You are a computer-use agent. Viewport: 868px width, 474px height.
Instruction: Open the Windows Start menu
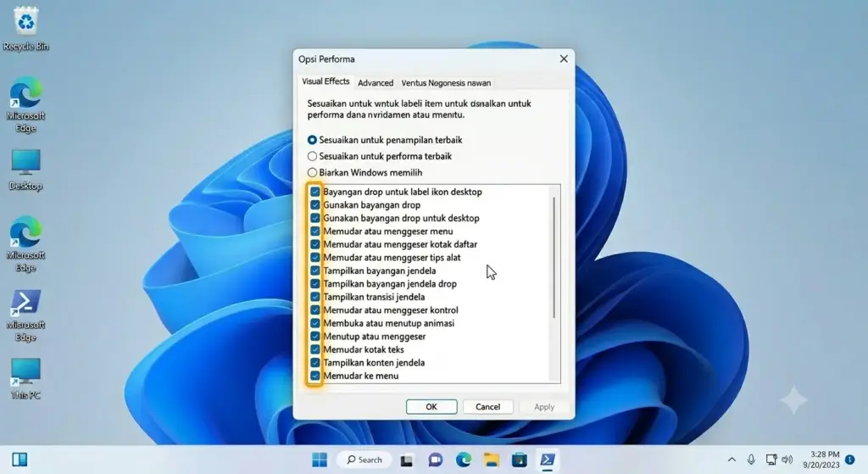pyautogui.click(x=320, y=460)
